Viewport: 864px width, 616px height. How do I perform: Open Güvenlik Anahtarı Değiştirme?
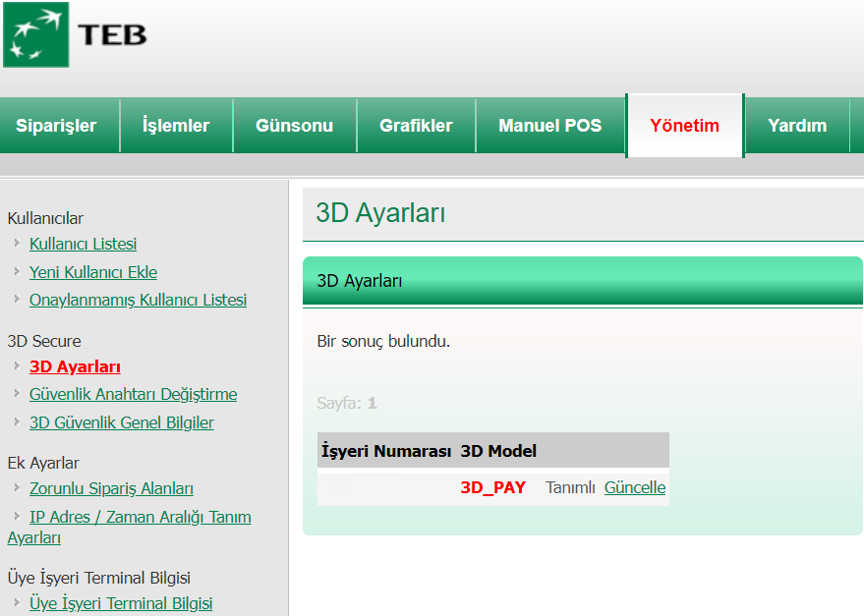[x=134, y=395]
